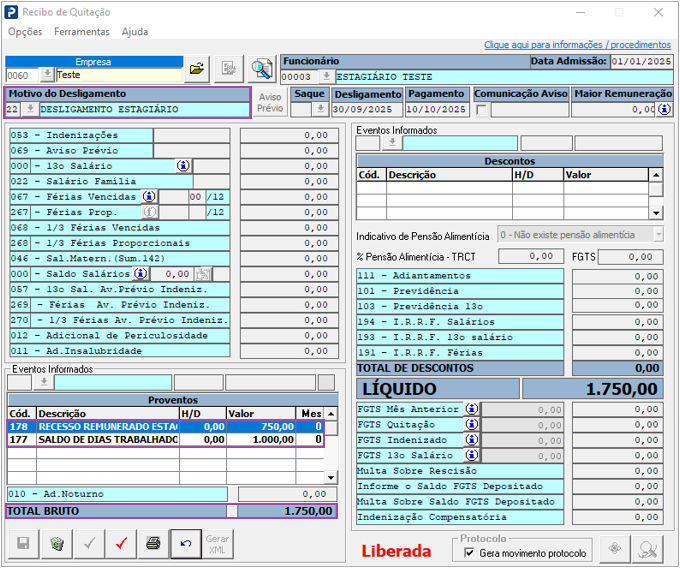The image size is (680, 569).
Task: Expand the Motivo do Desligamento code dropdown
Action: coord(30,109)
